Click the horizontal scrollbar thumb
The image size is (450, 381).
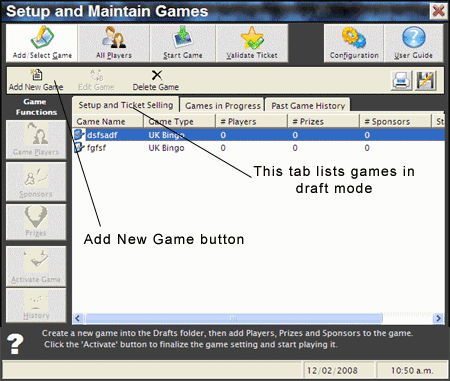click(x=234, y=318)
